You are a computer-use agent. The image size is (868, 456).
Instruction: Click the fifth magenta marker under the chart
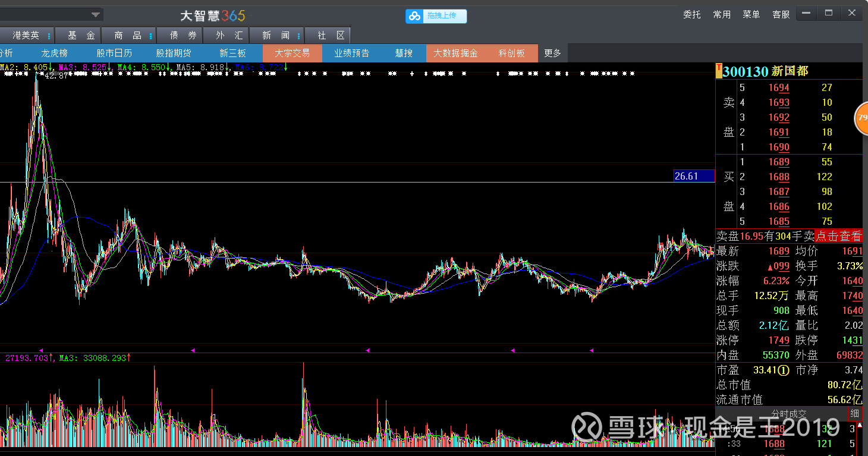(x=591, y=351)
